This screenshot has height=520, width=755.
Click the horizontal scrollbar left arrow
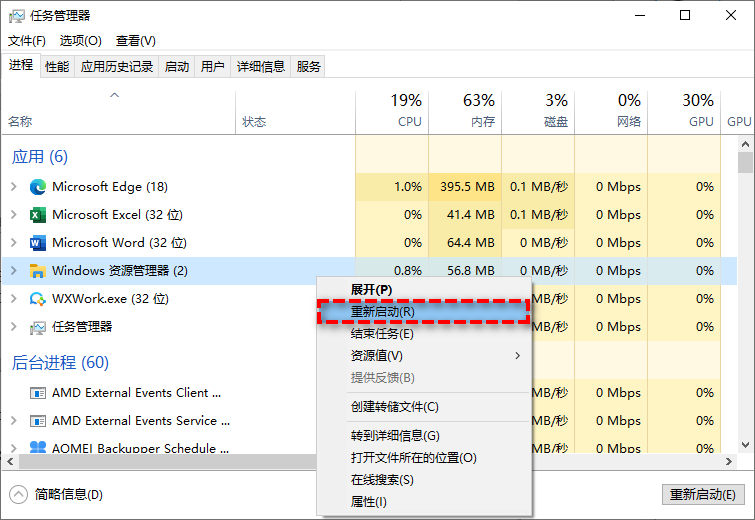point(10,461)
